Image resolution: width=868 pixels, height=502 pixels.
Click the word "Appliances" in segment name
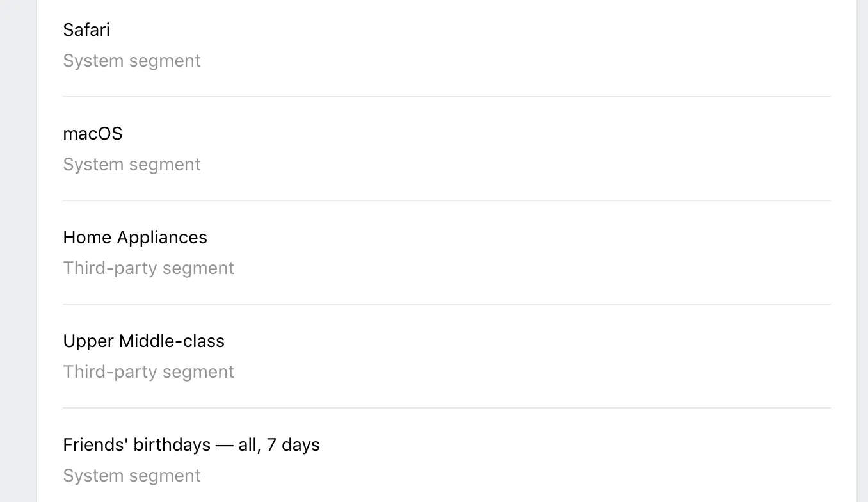(x=162, y=238)
